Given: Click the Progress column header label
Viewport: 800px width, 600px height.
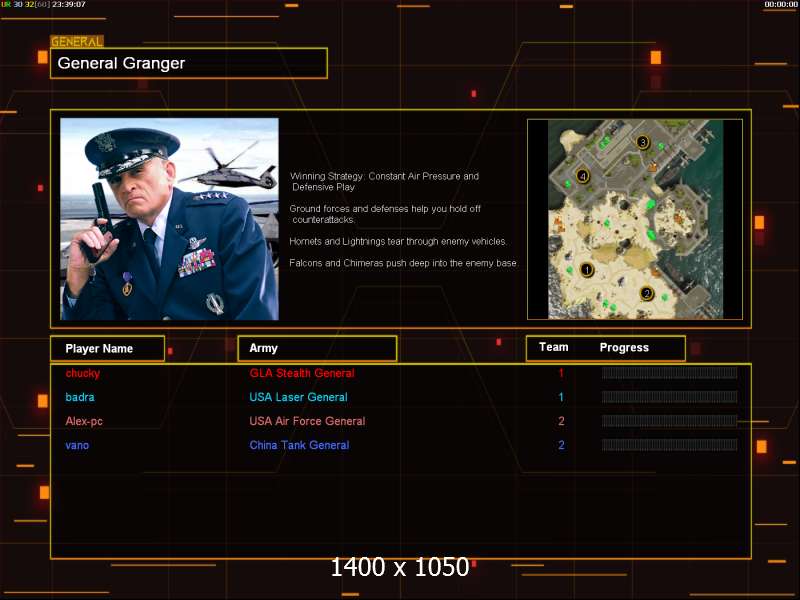Looking at the screenshot, I should tap(624, 347).
